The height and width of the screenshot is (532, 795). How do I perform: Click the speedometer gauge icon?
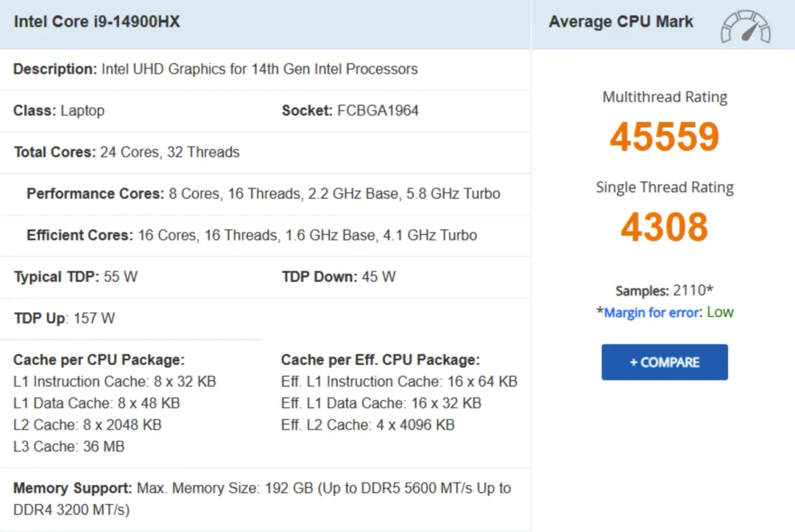point(745,26)
